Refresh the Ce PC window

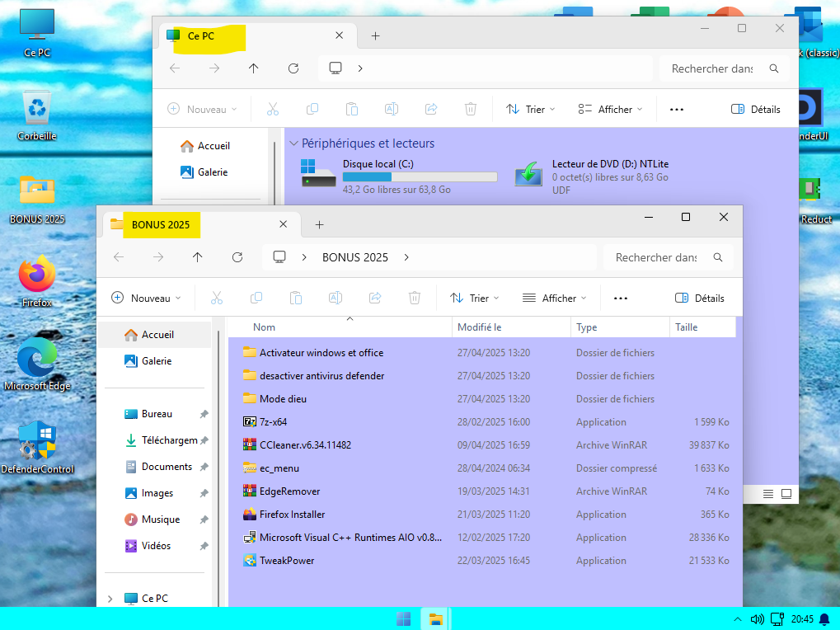(293, 68)
